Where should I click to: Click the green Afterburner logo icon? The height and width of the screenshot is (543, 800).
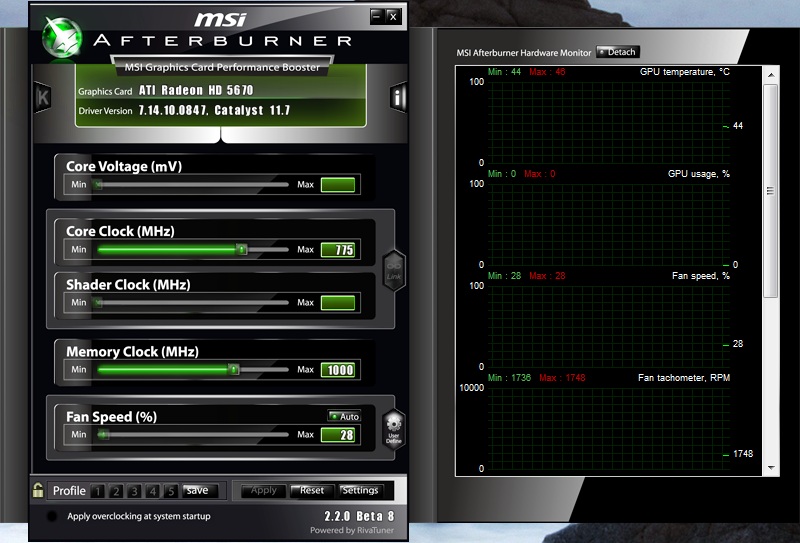pyautogui.click(x=61, y=38)
